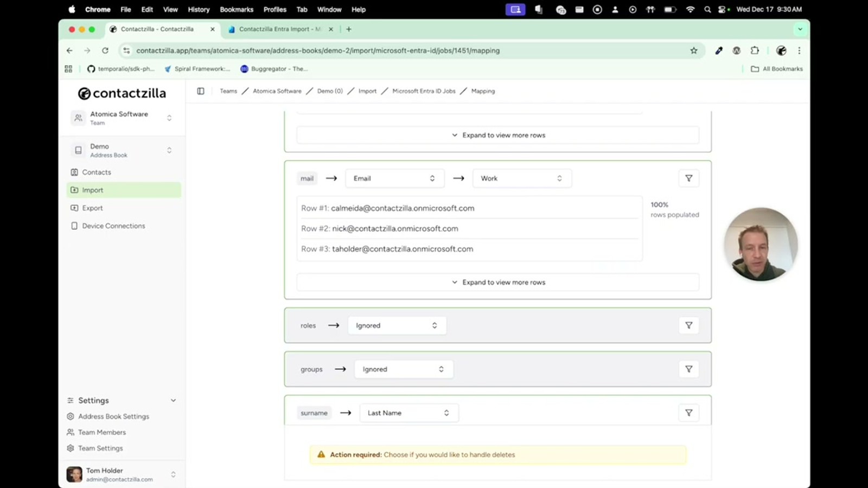This screenshot has height=488, width=868.
Task: Open Chrome's Profiles menu
Action: (x=275, y=9)
